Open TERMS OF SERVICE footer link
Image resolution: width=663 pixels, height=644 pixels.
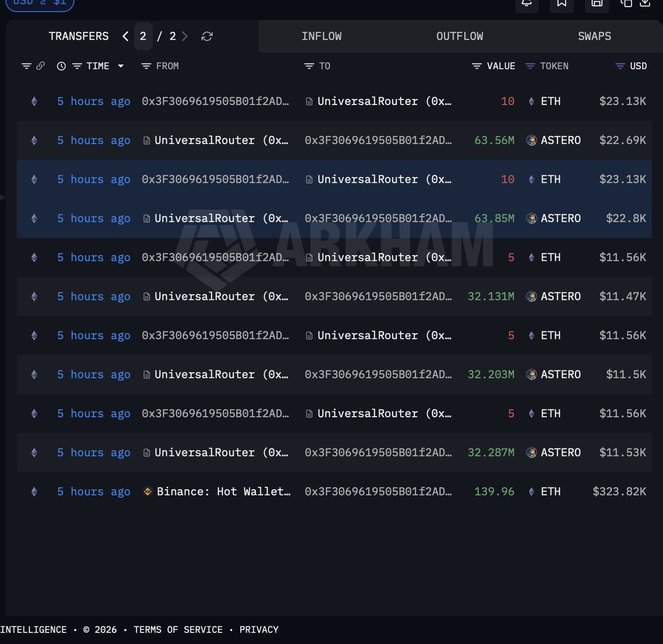[x=178, y=630]
